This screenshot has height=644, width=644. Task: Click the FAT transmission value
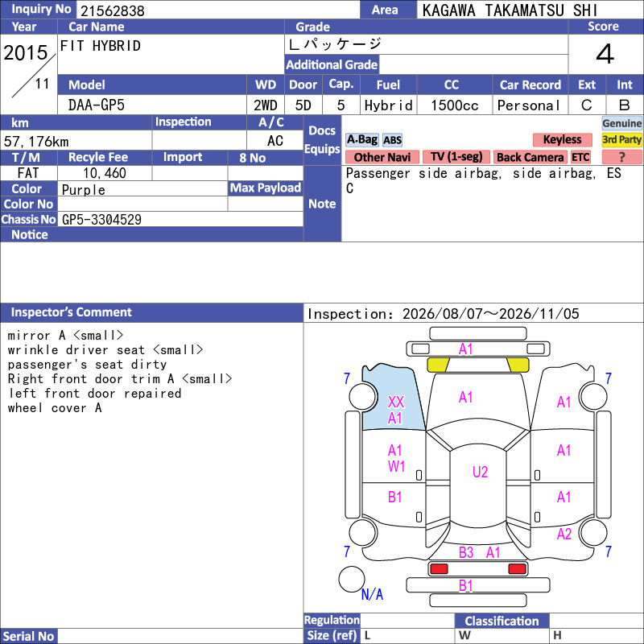[28, 173]
